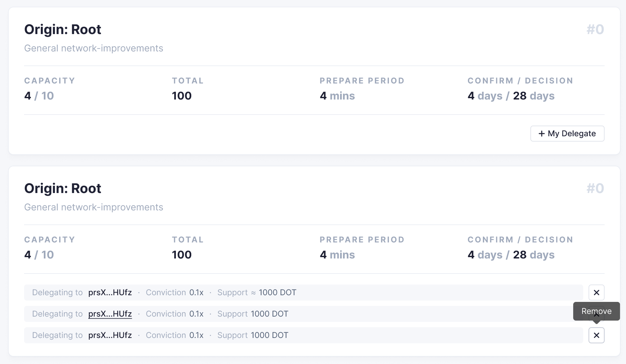The image size is (626, 364).
Task: Click the Conviction 0.1x value on first row
Action: point(197,292)
